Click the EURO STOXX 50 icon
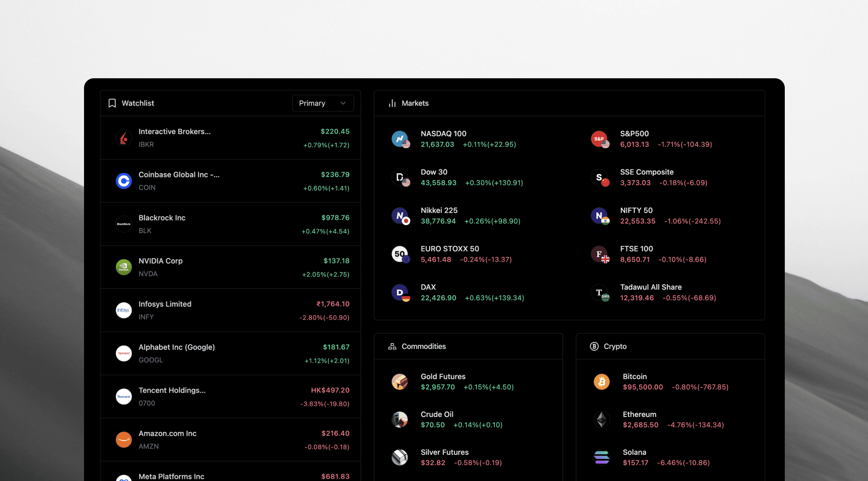 coord(400,254)
